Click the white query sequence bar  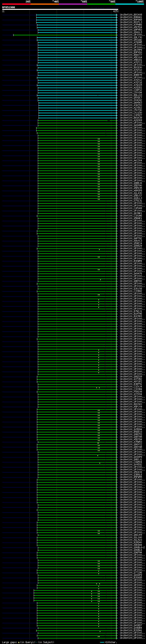[60, 10]
